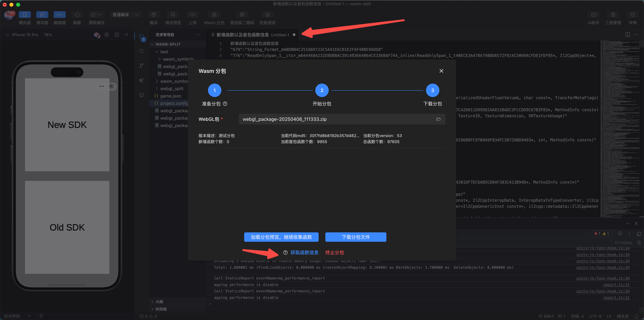Image resolution: width=644 pixels, height=320 pixels.
Task: Click the Wasm 分包 toolbar icon
Action: 214,15
